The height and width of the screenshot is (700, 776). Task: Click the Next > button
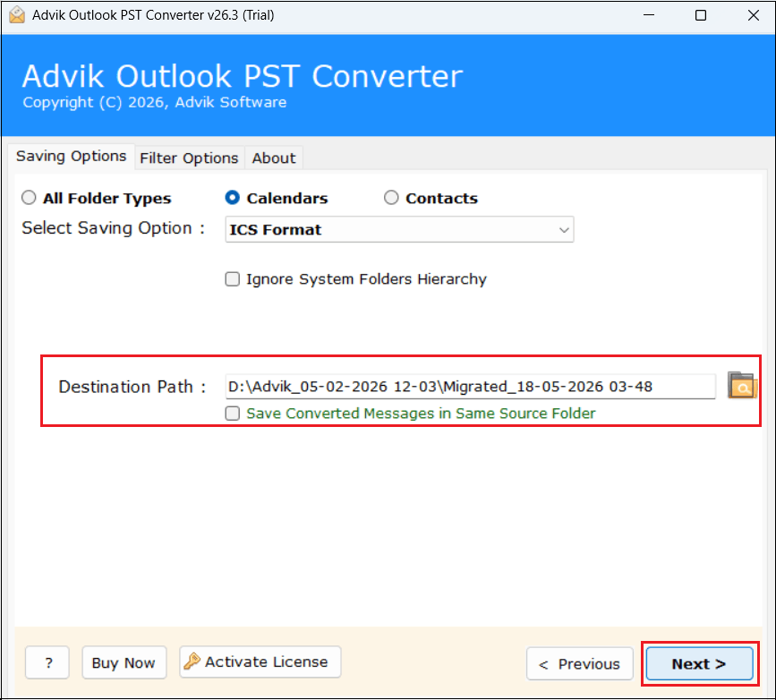[699, 664]
